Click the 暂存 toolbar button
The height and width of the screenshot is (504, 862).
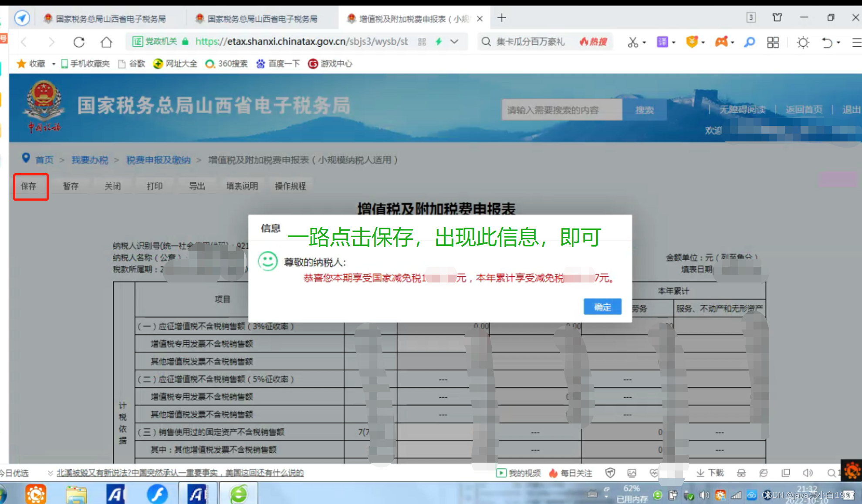[x=71, y=186]
